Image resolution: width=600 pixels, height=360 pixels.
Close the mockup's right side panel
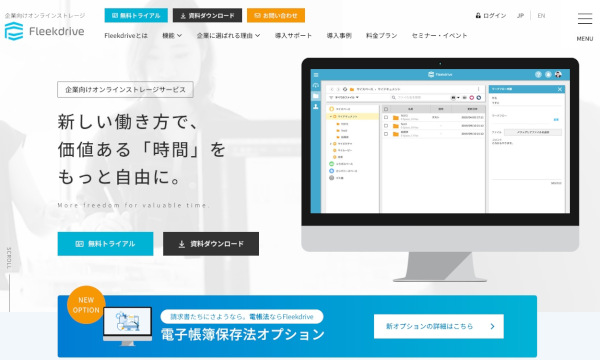[x=560, y=89]
